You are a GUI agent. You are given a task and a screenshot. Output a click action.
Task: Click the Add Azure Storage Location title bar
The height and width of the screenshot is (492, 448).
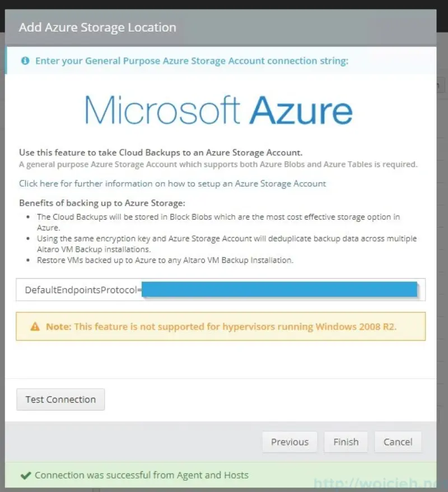coord(96,27)
